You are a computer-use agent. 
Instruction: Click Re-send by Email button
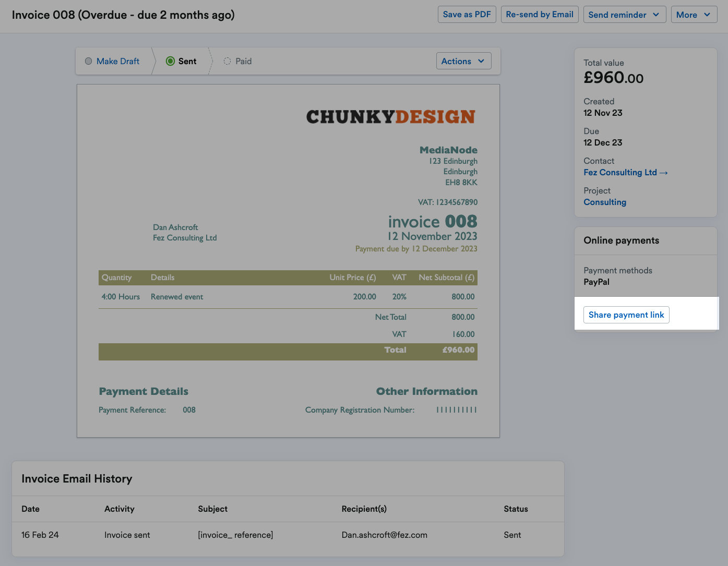pyautogui.click(x=540, y=15)
